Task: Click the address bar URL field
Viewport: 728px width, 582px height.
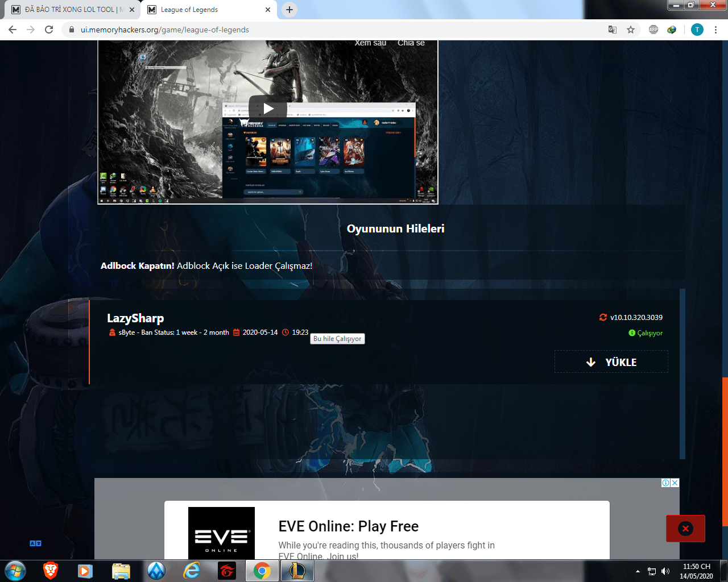Action: click(341, 30)
